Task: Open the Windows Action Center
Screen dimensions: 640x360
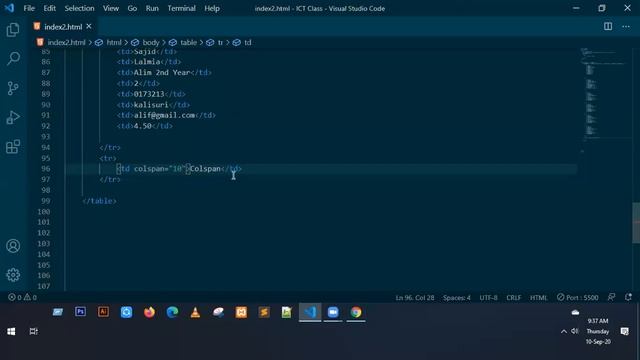Action: coord(624,331)
